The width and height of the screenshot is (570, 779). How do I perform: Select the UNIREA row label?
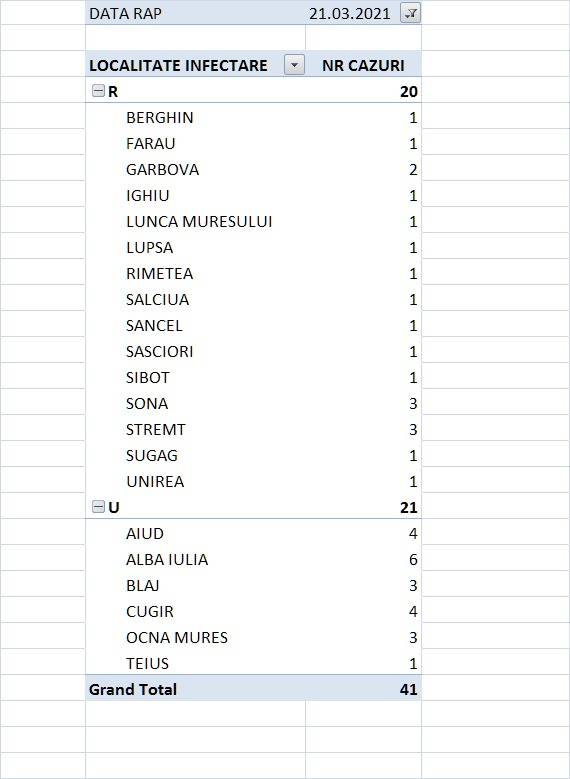155,481
